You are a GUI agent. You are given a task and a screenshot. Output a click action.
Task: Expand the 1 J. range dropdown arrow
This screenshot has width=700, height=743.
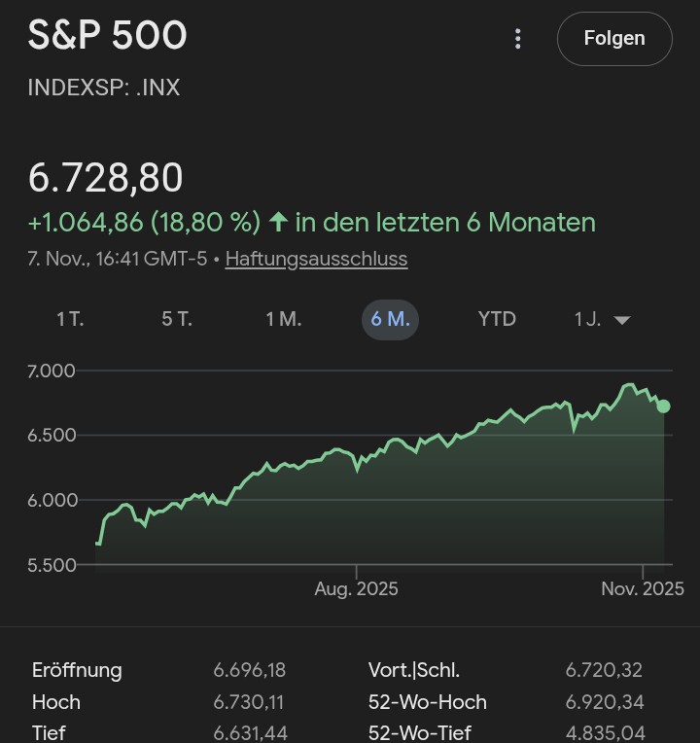(622, 321)
